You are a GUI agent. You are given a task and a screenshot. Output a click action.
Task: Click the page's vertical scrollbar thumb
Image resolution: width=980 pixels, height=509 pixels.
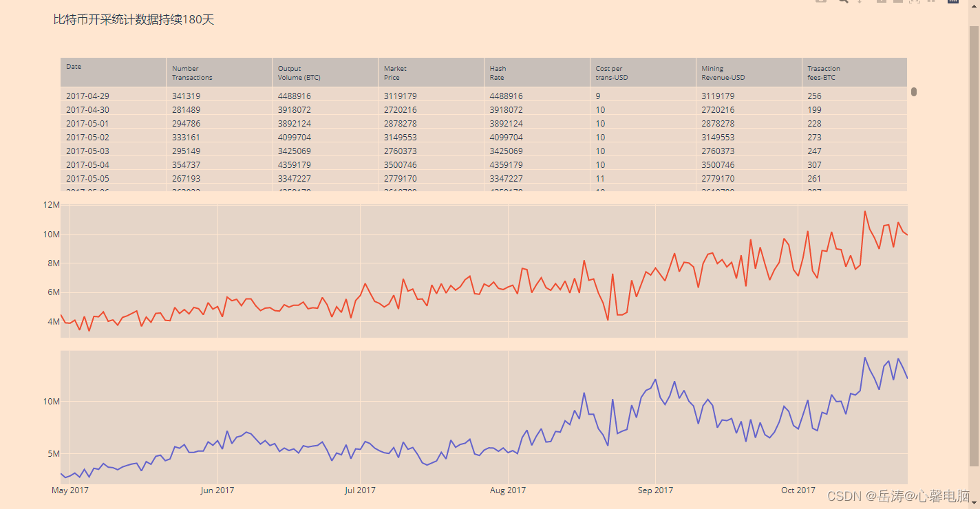click(x=974, y=246)
